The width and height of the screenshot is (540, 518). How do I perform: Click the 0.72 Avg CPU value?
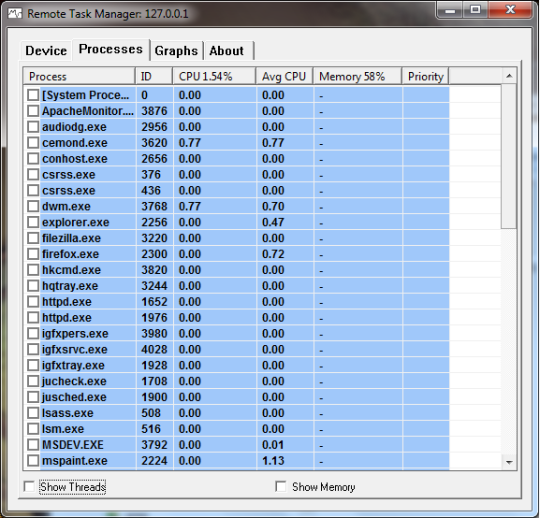point(273,254)
